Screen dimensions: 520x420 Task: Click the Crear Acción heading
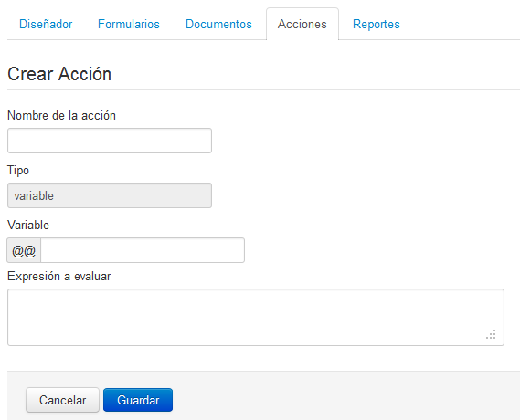(59, 74)
